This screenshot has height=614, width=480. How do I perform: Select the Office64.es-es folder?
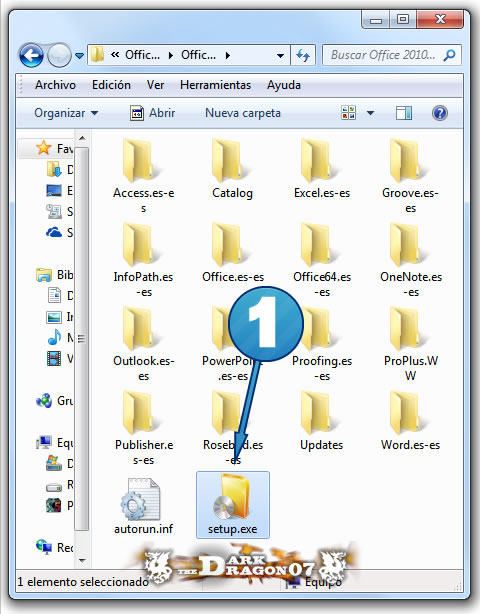tap(322, 260)
